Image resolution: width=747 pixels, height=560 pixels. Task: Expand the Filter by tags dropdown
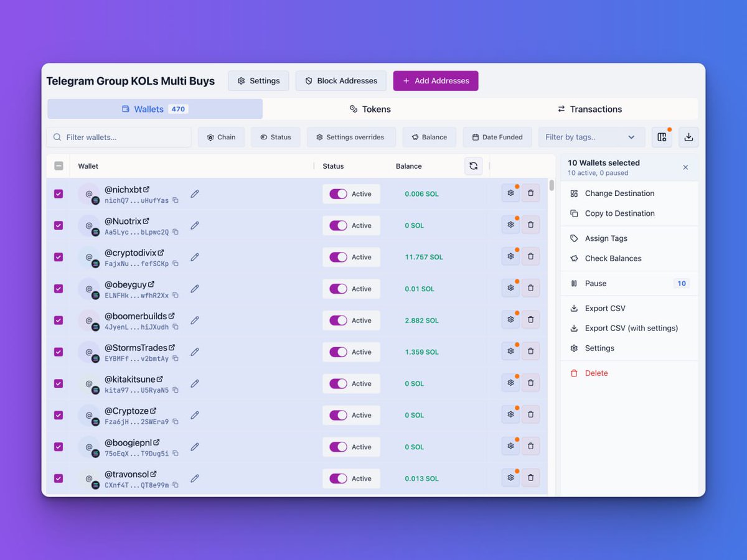point(592,138)
